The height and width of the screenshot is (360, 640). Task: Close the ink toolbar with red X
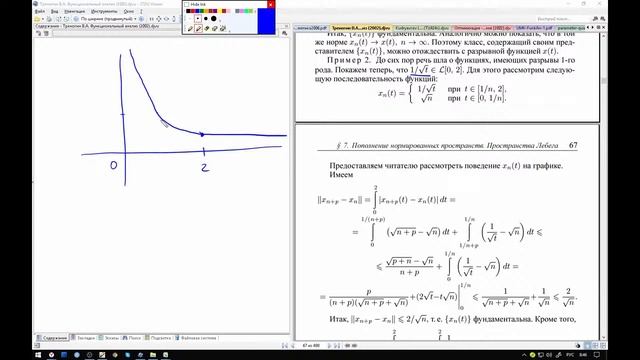click(271, 4)
